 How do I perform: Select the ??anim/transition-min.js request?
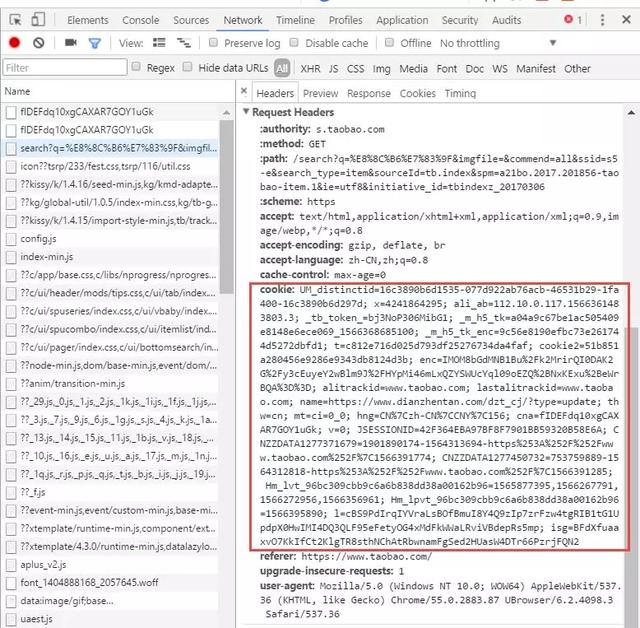(110, 383)
